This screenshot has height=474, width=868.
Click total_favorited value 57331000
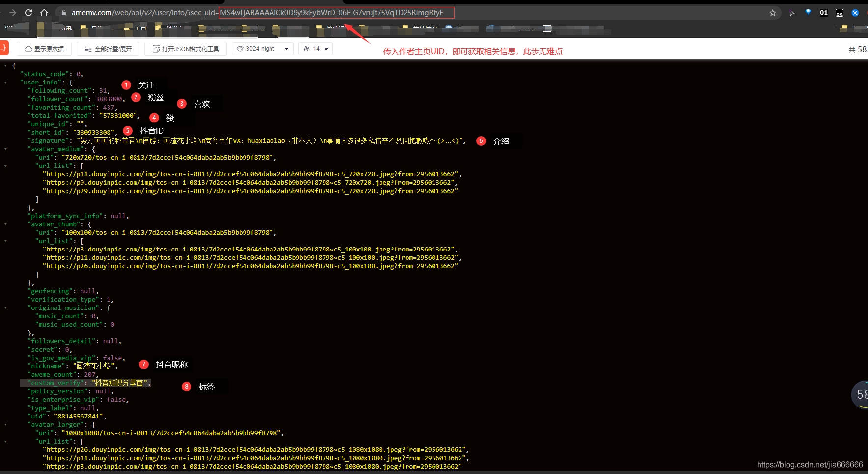coord(118,116)
